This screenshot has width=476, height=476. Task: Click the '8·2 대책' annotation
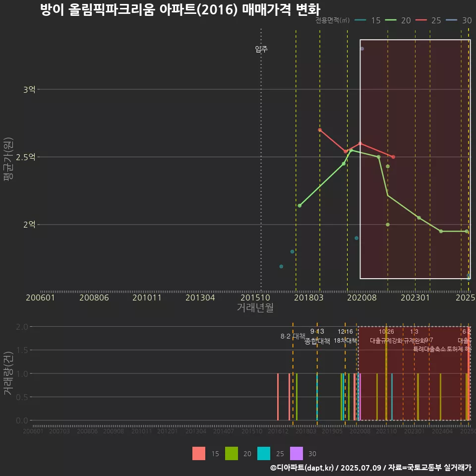[x=293, y=336]
